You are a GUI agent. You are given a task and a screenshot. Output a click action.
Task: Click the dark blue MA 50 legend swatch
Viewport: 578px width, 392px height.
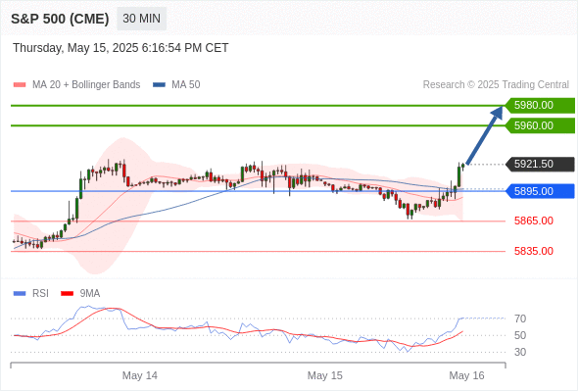(160, 85)
